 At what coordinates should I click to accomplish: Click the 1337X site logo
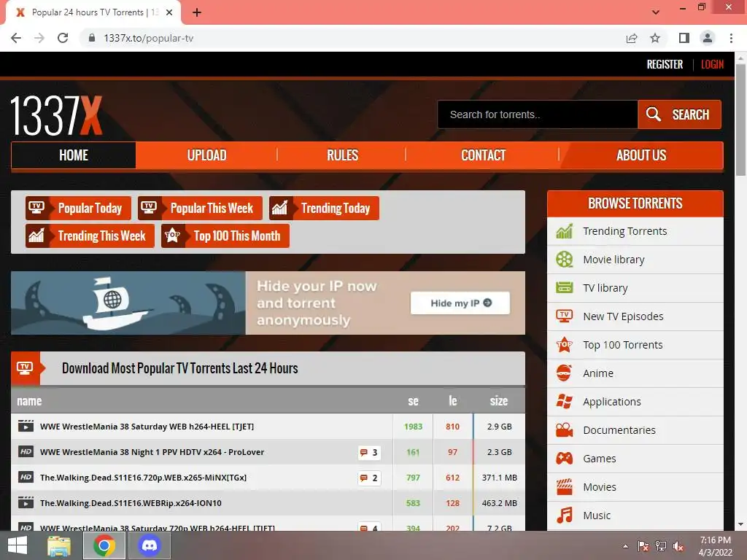tap(56, 116)
